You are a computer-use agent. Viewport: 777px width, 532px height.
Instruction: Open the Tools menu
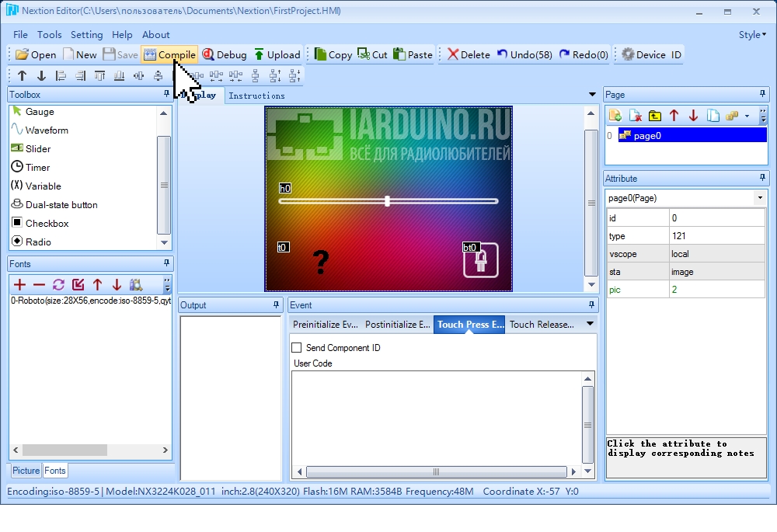49,35
